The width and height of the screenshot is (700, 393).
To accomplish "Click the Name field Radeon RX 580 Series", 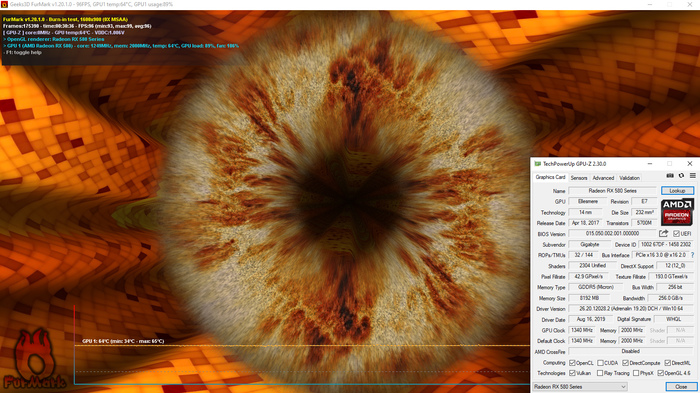I will [612, 191].
